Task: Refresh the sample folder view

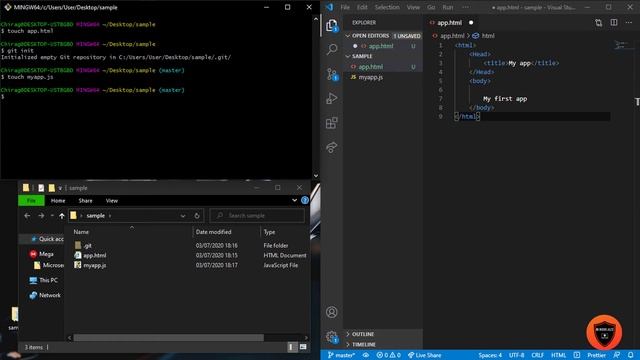Action: [197, 216]
